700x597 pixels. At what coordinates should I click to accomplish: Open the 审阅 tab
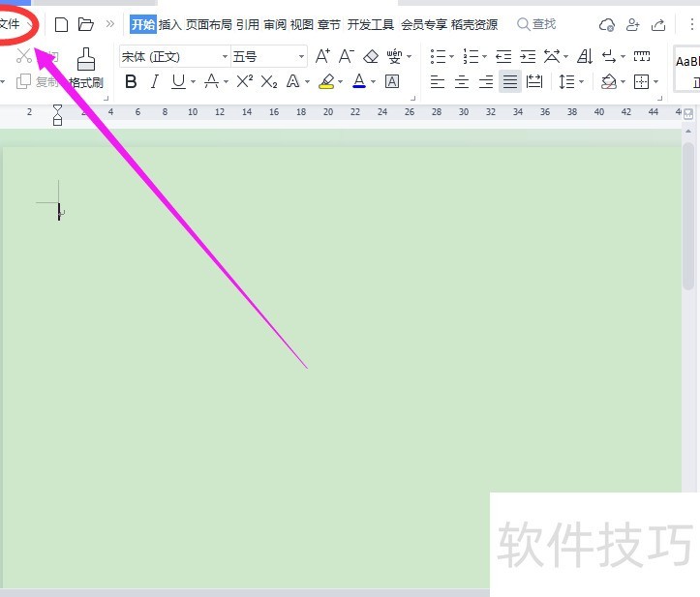275,24
